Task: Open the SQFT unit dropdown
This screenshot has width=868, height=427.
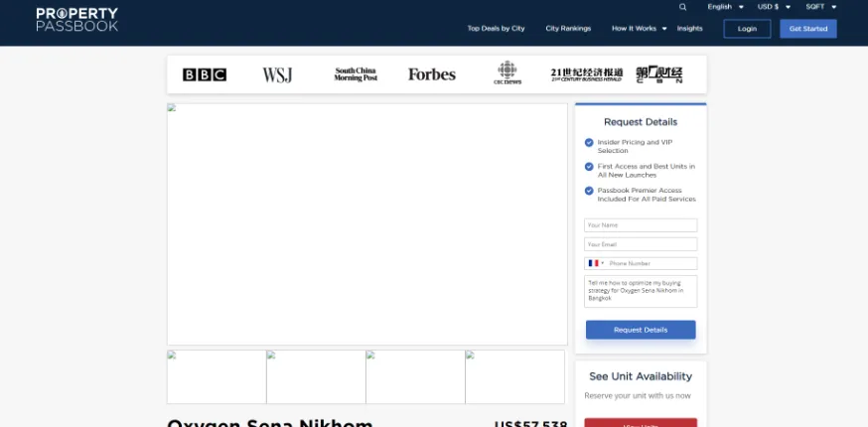Action: point(821,7)
